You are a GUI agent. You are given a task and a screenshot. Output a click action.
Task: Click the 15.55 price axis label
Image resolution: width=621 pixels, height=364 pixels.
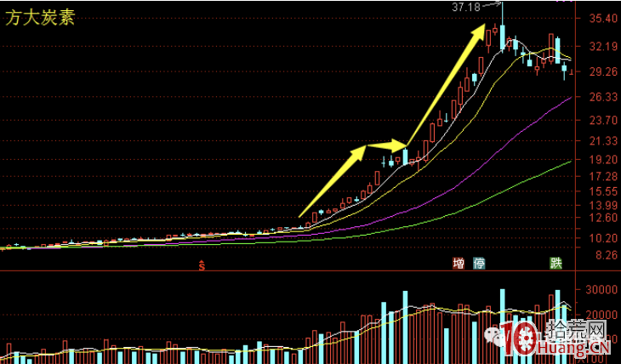click(x=603, y=191)
